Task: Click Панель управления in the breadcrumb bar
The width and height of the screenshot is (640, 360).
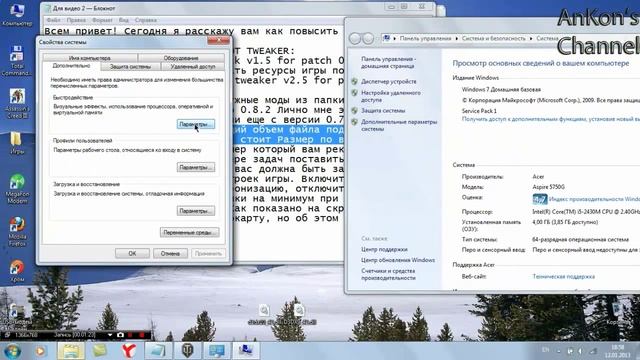Action: [425, 38]
